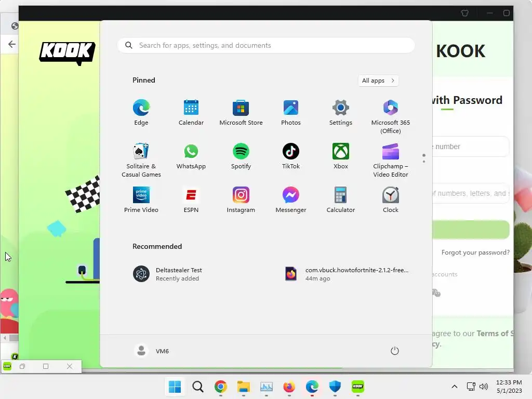Image resolution: width=532 pixels, height=399 pixels.
Task: Expand the All apps list
Action: point(378,81)
